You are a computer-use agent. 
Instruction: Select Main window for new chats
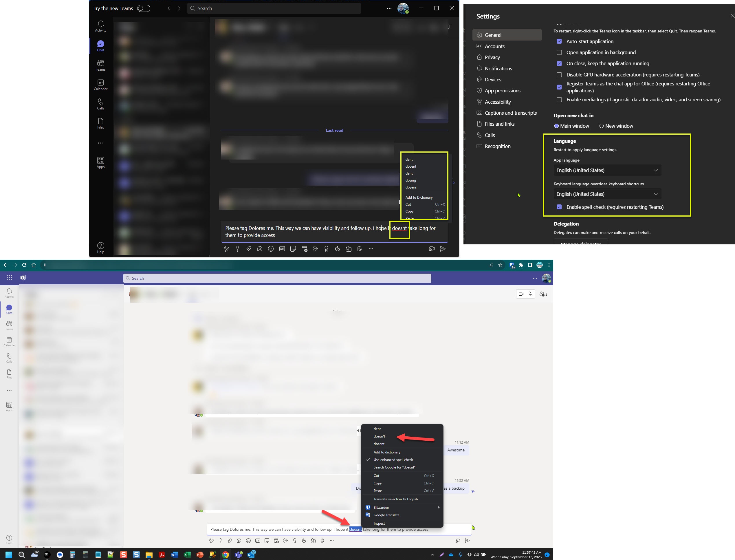(556, 126)
